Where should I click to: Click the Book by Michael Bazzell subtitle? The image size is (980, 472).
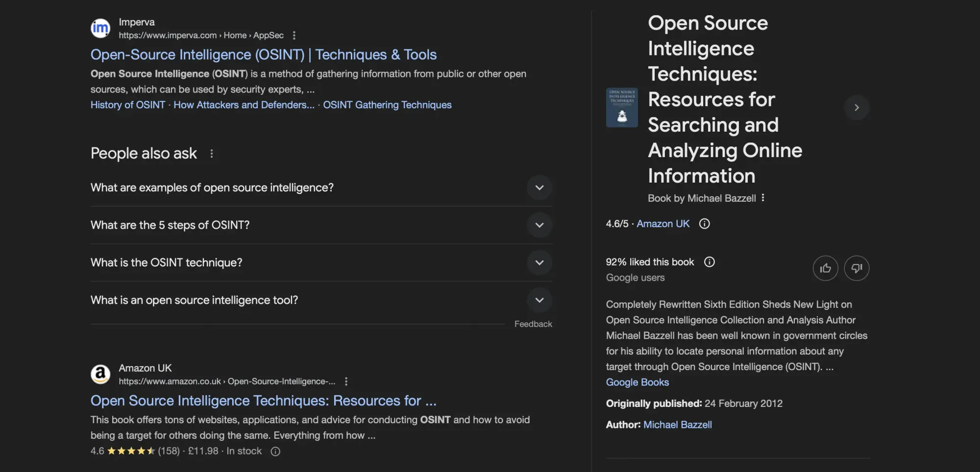(x=702, y=198)
